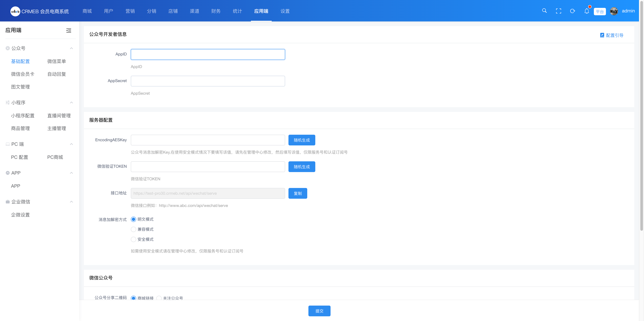Screen dimensions: 644x321
Task: Click the 接口地址 disabled URL field
Action: (208, 193)
